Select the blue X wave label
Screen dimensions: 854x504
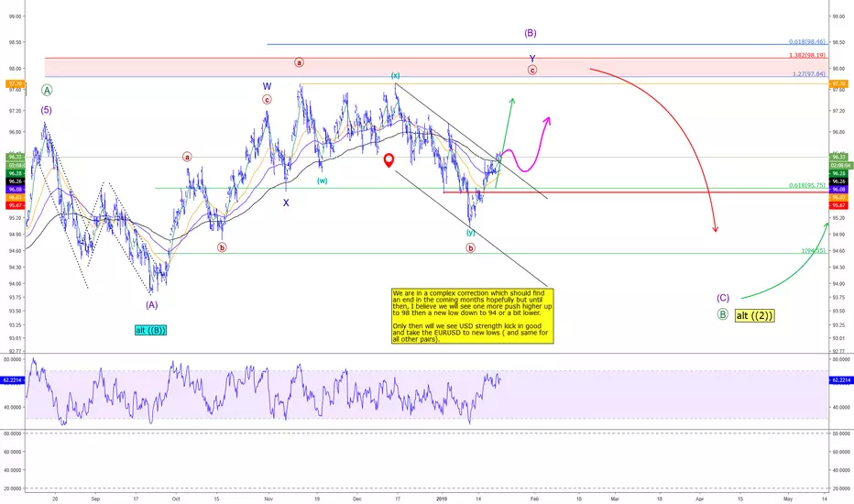[x=286, y=203]
